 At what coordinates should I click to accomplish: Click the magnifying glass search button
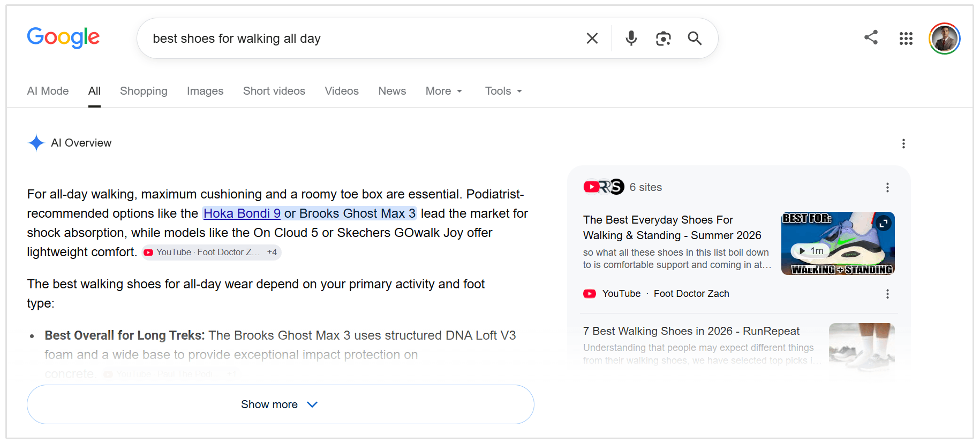(x=695, y=39)
